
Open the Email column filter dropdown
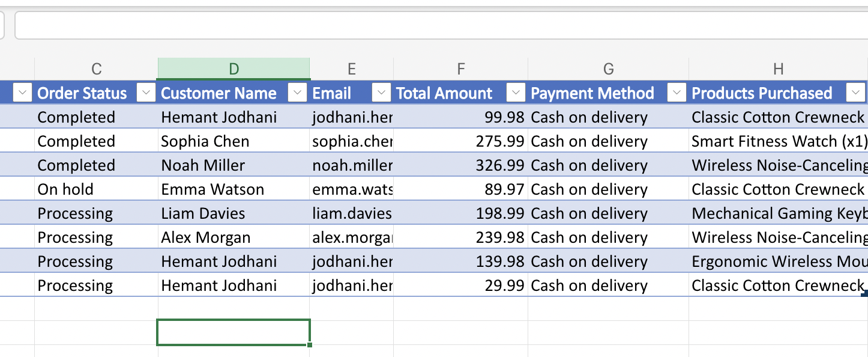pyautogui.click(x=381, y=93)
